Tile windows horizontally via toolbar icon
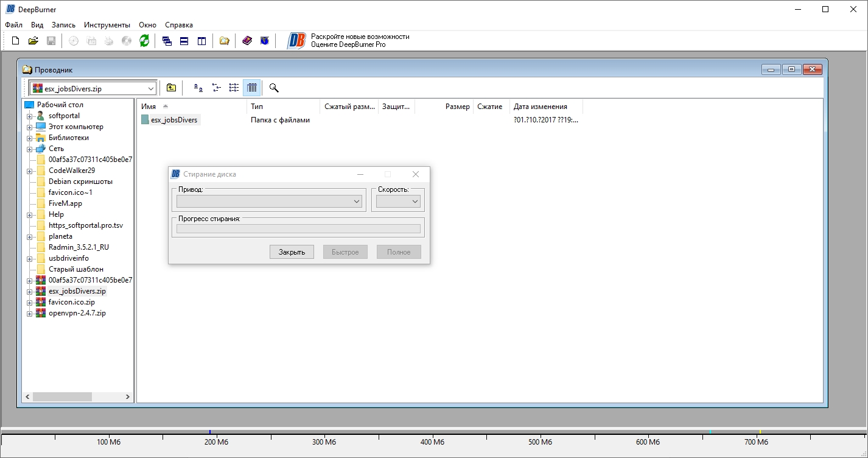This screenshot has width=868, height=458. click(184, 41)
